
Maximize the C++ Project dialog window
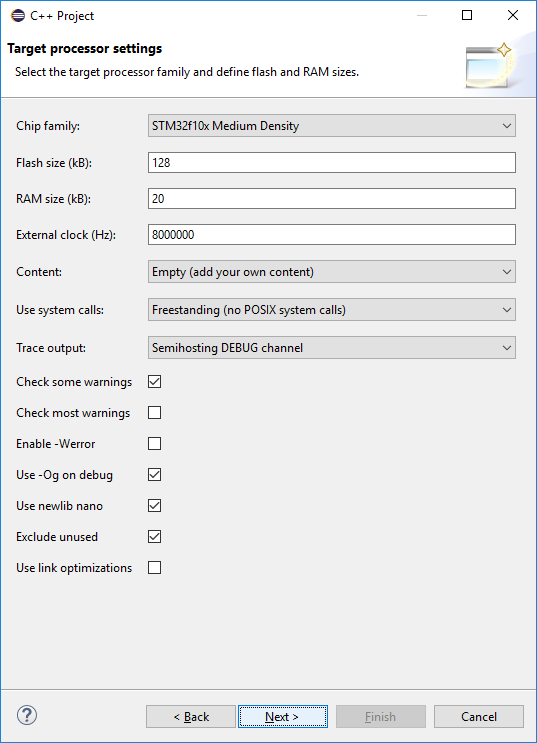[467, 15]
